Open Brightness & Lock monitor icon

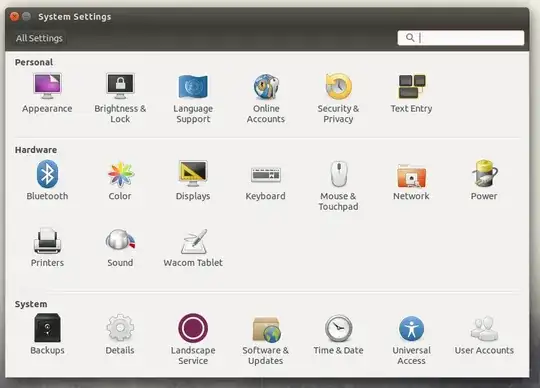[120, 86]
